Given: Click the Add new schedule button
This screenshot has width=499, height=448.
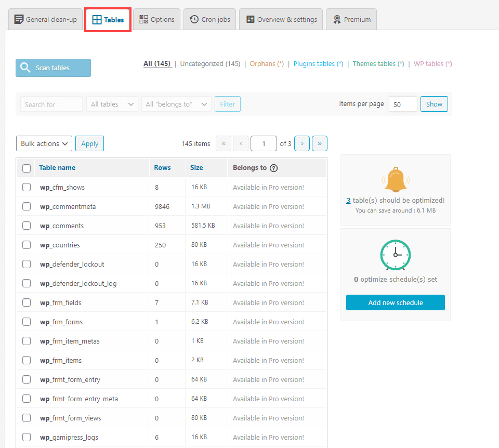Looking at the screenshot, I should (395, 302).
